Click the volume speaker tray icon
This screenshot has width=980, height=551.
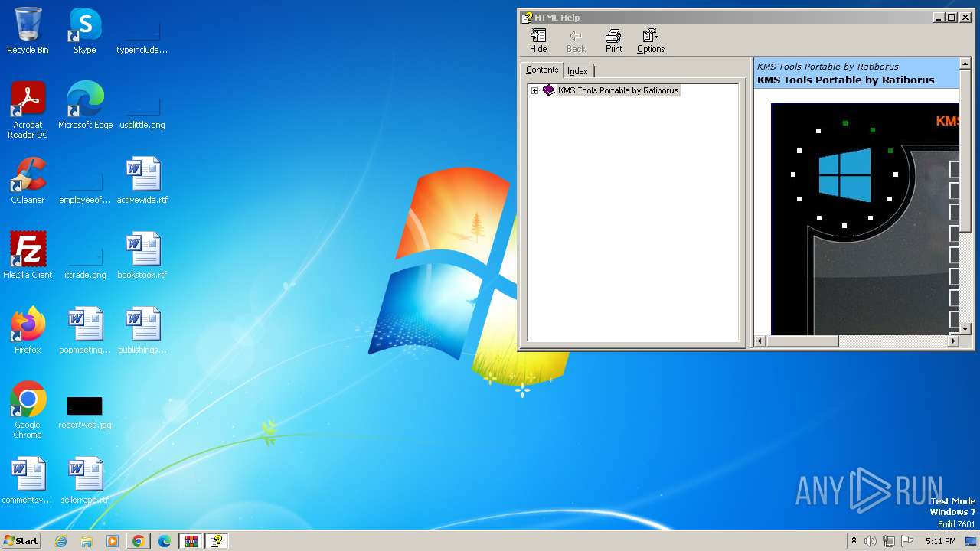point(871,541)
